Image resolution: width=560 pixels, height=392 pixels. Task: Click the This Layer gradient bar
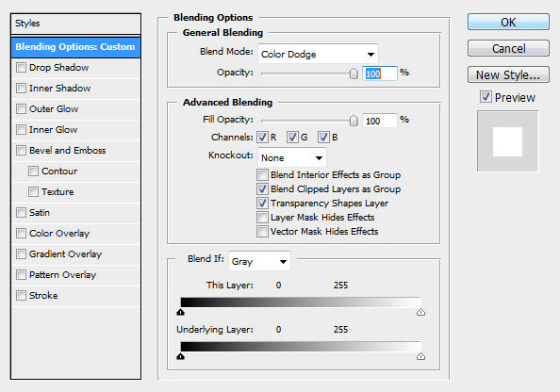pyautogui.click(x=301, y=302)
